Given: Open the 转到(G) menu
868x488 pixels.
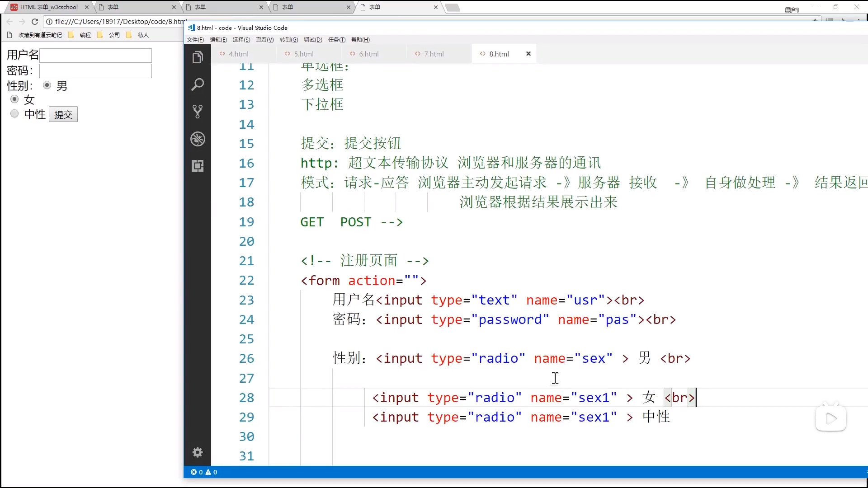Looking at the screenshot, I should click(289, 40).
